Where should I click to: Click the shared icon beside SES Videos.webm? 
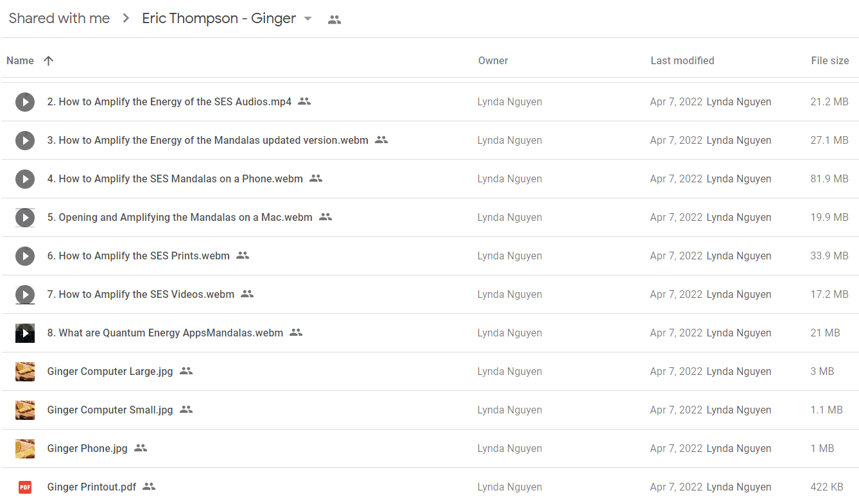[x=247, y=294]
